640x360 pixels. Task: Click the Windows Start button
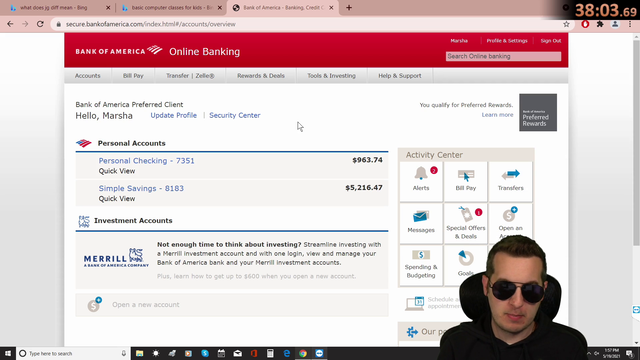pos(8,353)
